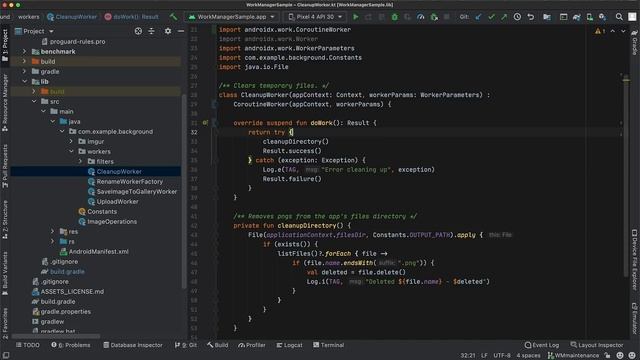The image size is (640, 360).
Task: Open the Database Inspector tab
Action: (133, 345)
